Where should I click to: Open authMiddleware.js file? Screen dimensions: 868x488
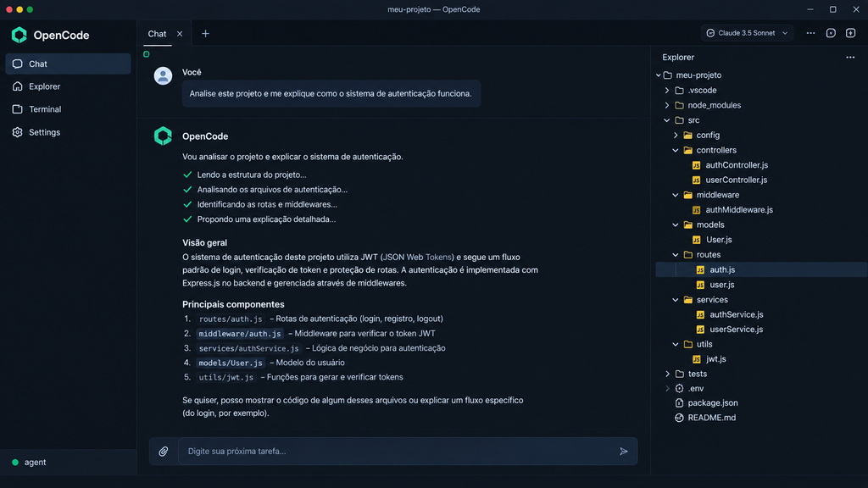pos(739,210)
